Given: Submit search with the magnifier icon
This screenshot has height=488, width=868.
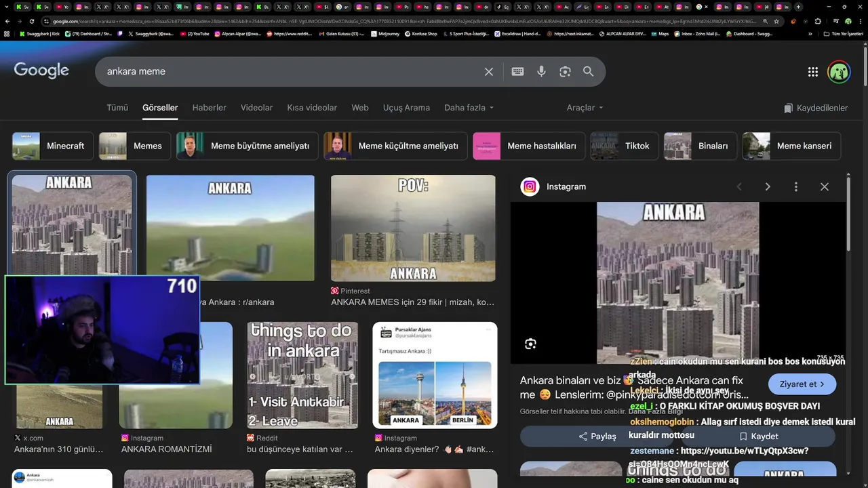Looking at the screenshot, I should click(x=588, y=72).
